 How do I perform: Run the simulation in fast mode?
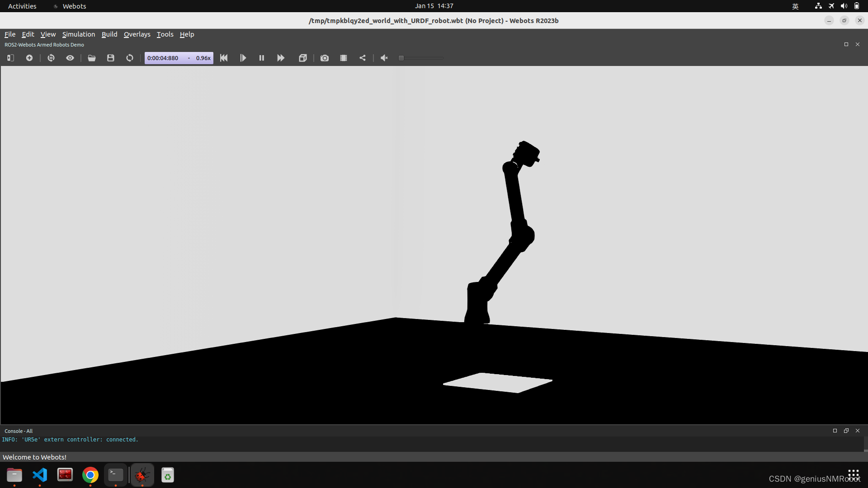coord(281,58)
